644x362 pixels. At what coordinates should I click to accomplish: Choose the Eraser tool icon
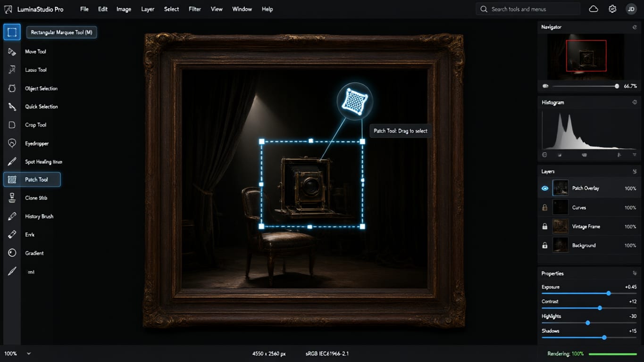12,234
